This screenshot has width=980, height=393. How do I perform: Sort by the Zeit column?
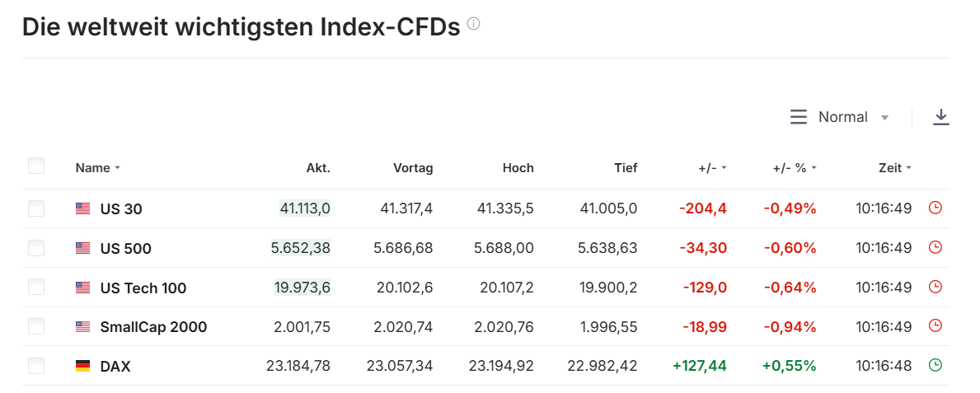[895, 168]
